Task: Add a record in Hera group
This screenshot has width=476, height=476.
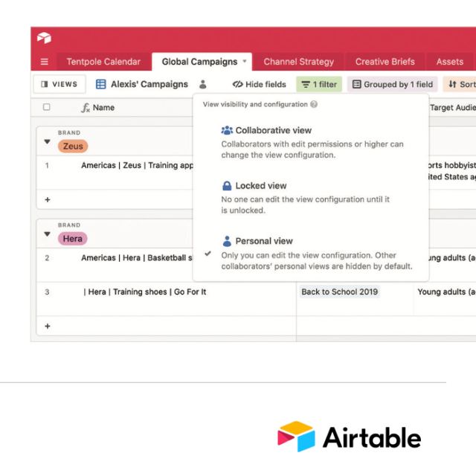Action: [x=48, y=326]
